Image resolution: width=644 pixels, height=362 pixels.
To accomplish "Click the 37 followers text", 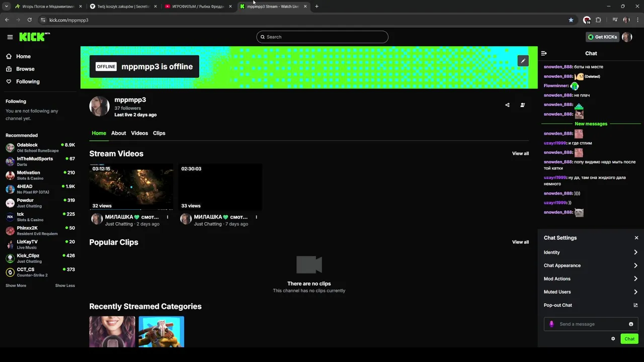I will (128, 108).
